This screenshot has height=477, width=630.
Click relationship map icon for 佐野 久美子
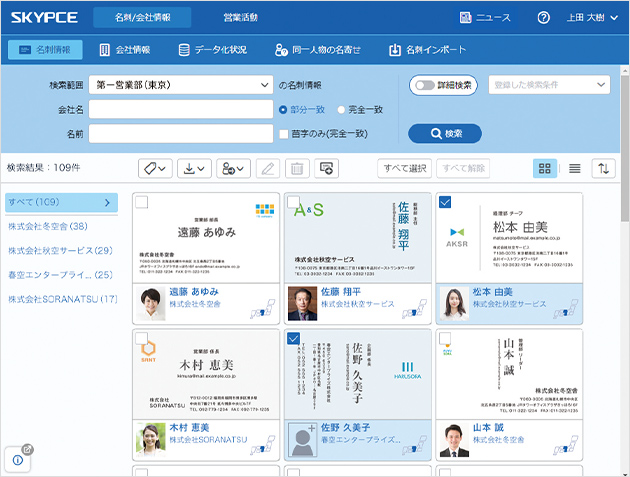point(415,445)
